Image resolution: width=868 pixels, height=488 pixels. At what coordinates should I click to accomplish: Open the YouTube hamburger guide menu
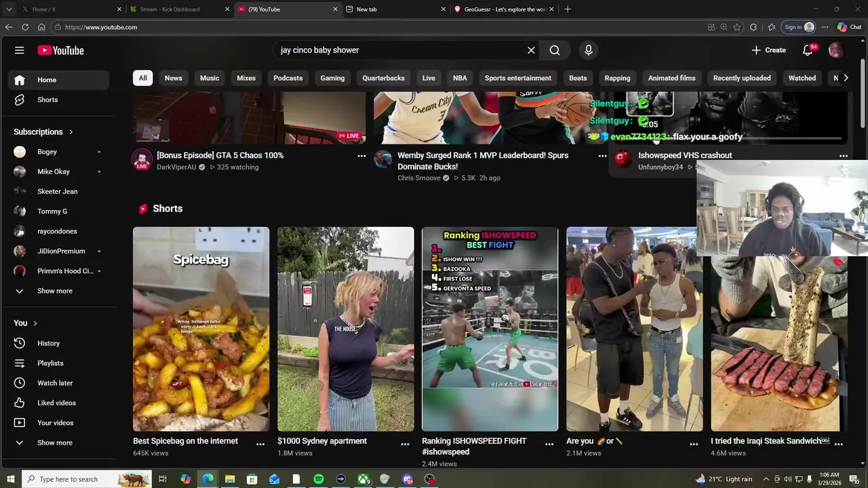point(20,50)
